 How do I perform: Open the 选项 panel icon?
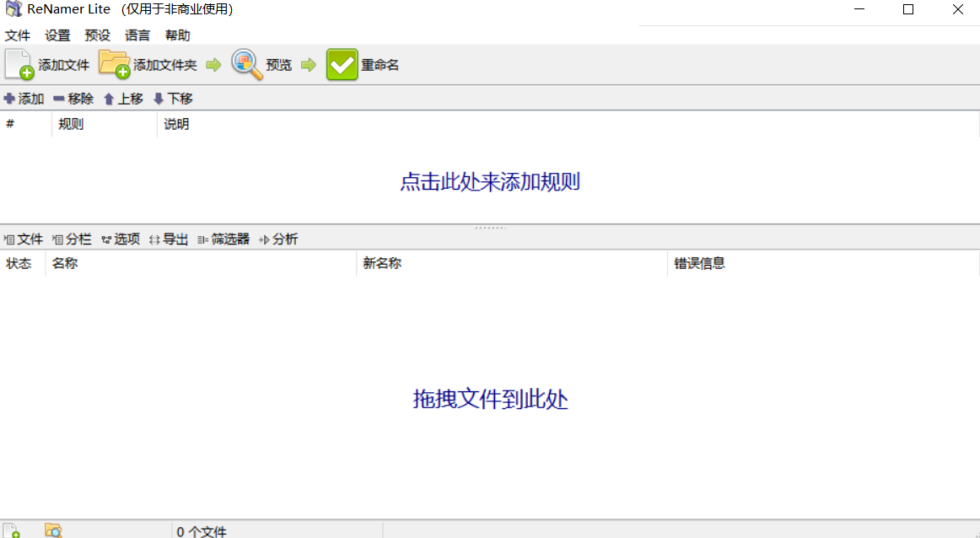(107, 239)
